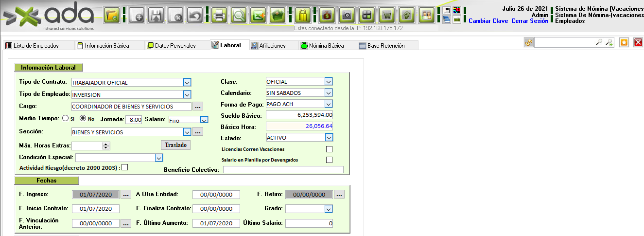Image resolution: width=644 pixels, height=236 pixels.
Task: Enable Licencias Corren Vacaciones checkbox
Action: (329, 149)
